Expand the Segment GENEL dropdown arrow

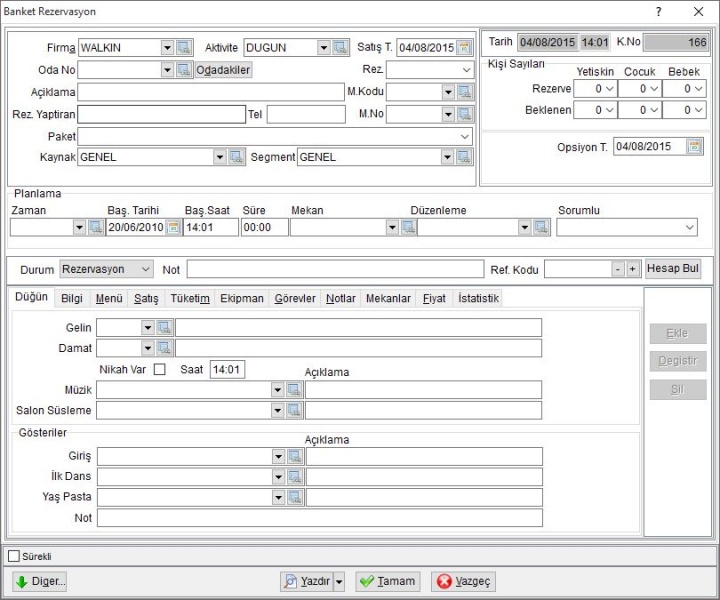448,157
